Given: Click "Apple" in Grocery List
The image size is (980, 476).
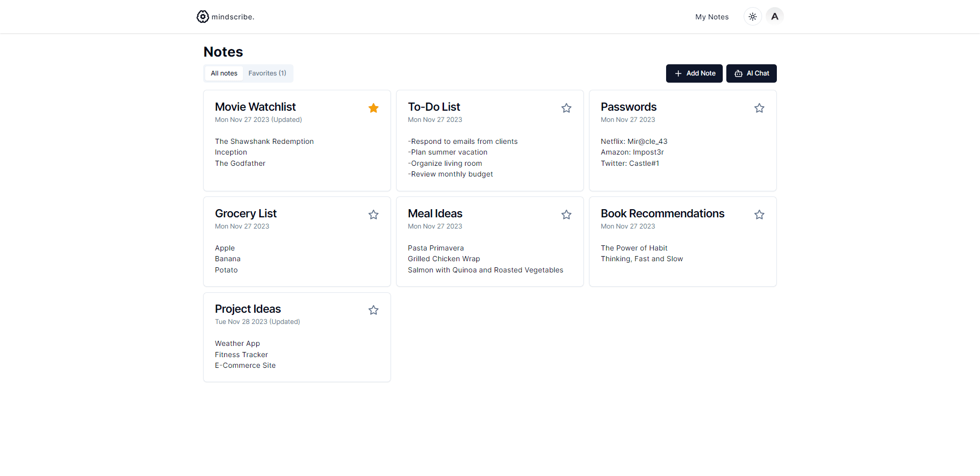Looking at the screenshot, I should tap(225, 248).
